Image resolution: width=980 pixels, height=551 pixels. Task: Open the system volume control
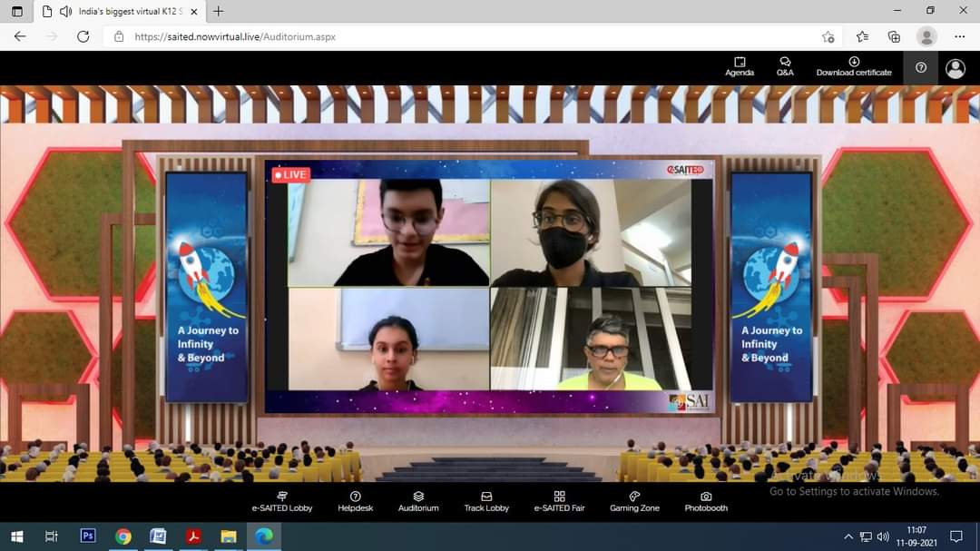click(x=883, y=536)
